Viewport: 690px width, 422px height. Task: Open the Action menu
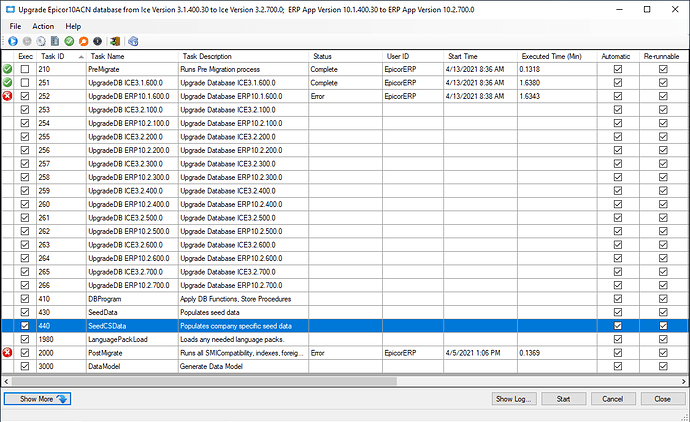pyautogui.click(x=43, y=26)
